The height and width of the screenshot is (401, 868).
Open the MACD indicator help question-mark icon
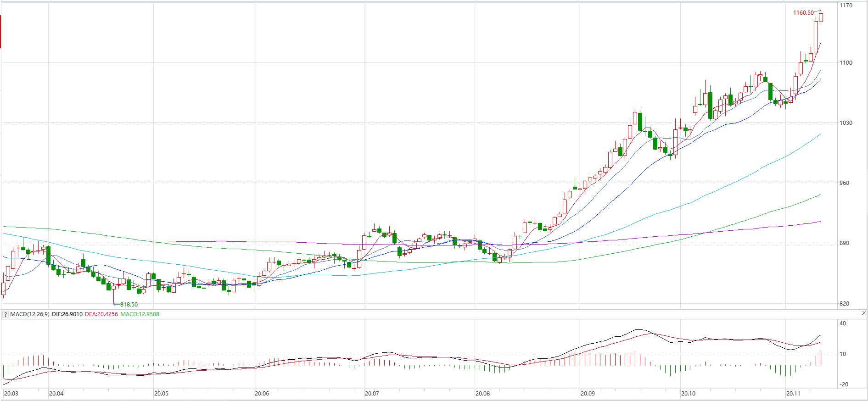(x=5, y=314)
